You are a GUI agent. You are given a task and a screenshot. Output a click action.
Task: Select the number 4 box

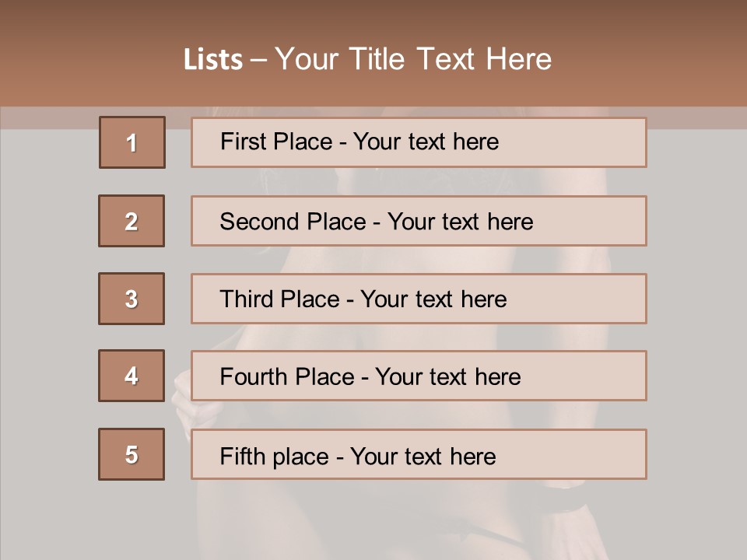point(132,376)
